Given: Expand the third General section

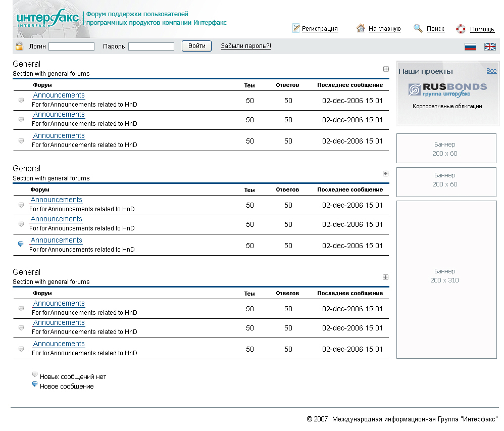Looking at the screenshot, I should click(386, 277).
